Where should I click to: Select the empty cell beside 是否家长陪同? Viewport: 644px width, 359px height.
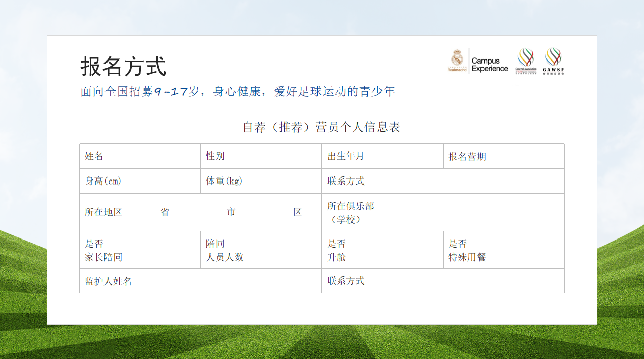tap(170, 250)
